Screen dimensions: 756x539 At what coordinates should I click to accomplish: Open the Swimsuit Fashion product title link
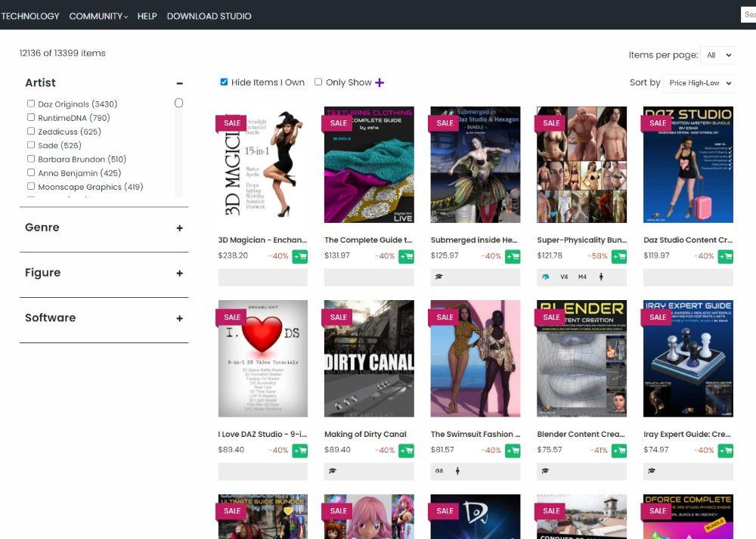pyautogui.click(x=475, y=434)
